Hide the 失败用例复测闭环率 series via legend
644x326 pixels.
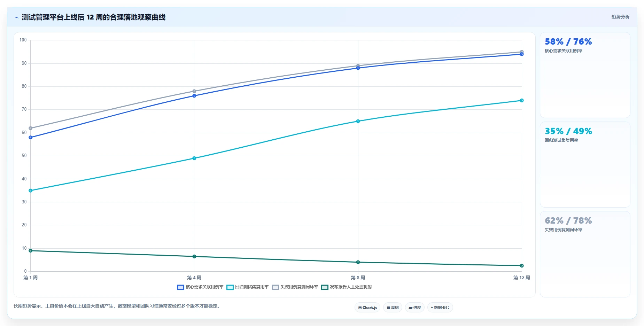295,287
